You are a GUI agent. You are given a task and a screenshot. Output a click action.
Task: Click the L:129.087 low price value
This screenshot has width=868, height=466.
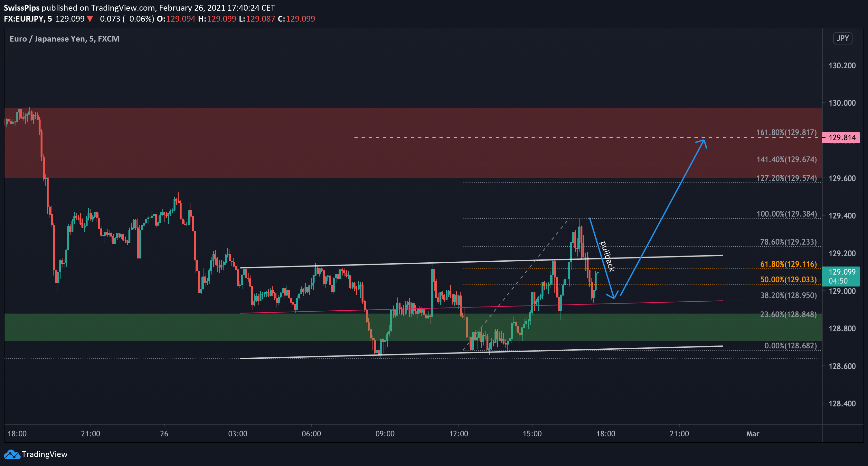pos(257,19)
